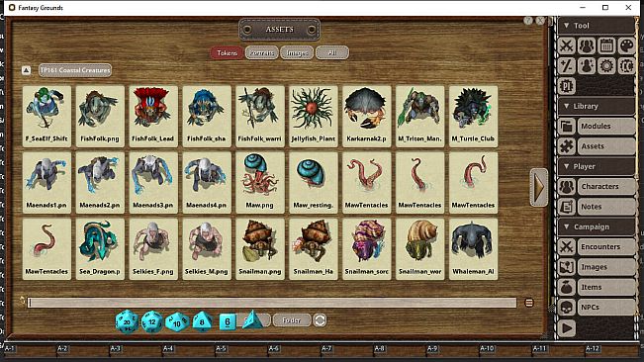
Task: Click the play arrow sidebar icon
Action: click(567, 328)
